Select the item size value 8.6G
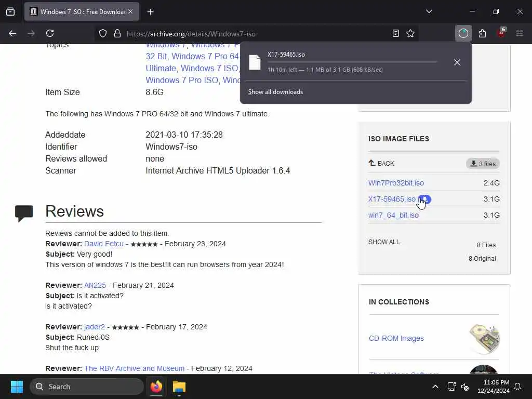The image size is (532, 399). 154,92
